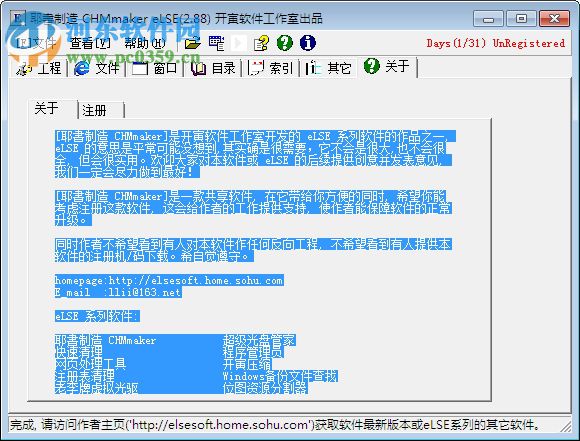Maximize the CHMmaker window
Image resolution: width=580 pixels, height=441 pixels.
tap(521, 18)
